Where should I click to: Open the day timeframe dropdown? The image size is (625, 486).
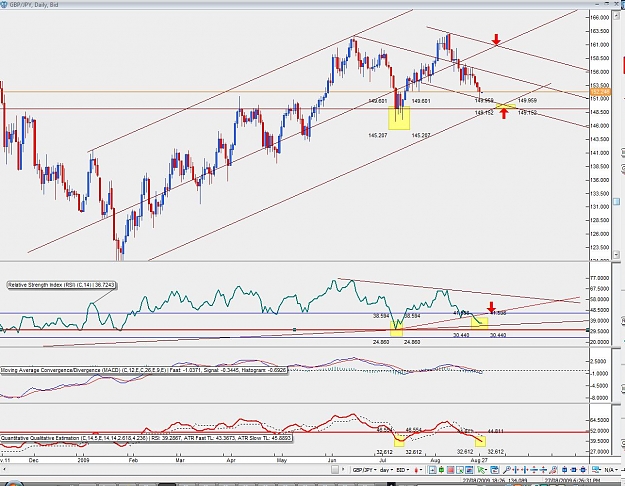387,470
